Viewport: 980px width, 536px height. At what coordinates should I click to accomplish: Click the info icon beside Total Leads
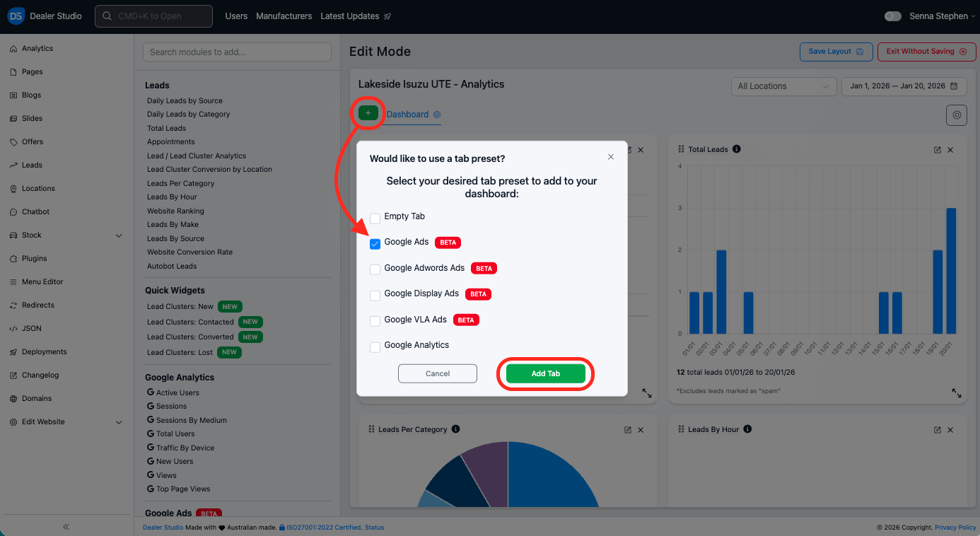pos(737,149)
